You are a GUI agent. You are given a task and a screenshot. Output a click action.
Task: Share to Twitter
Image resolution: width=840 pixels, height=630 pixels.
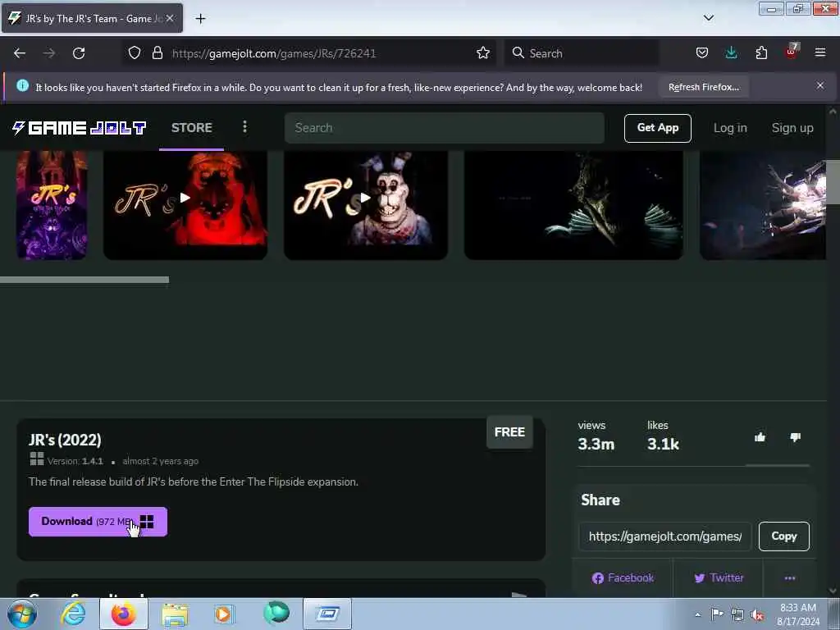click(719, 578)
